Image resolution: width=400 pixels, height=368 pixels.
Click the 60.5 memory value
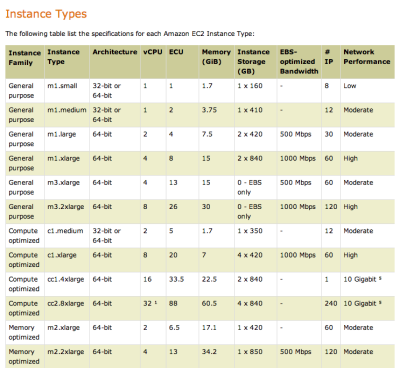tap(209, 304)
